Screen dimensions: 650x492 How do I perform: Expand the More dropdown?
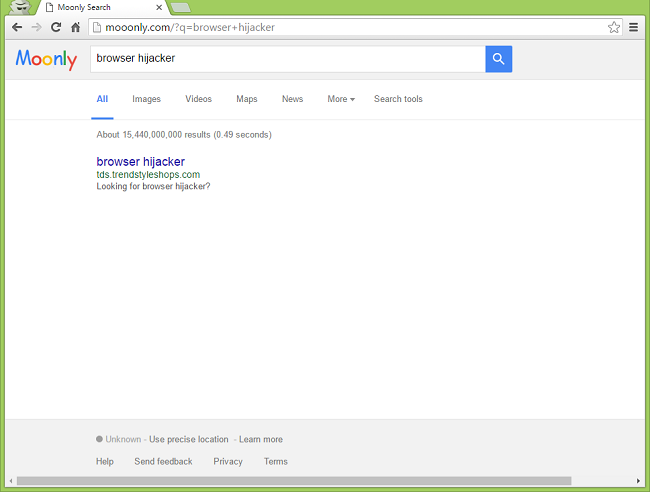pos(341,99)
